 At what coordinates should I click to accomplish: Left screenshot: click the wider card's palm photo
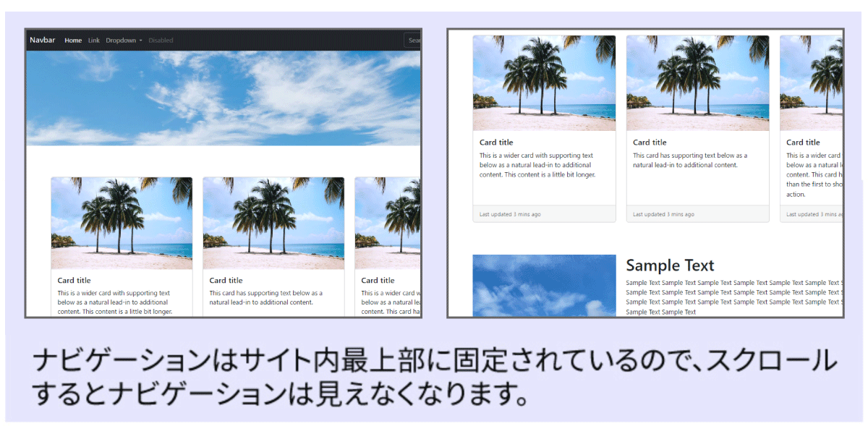pyautogui.click(x=122, y=224)
